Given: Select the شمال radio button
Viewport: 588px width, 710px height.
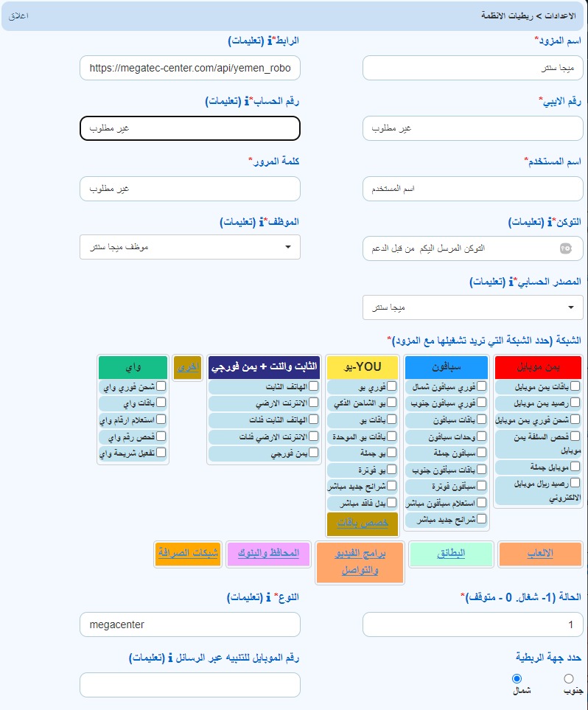Looking at the screenshot, I should [517, 678].
